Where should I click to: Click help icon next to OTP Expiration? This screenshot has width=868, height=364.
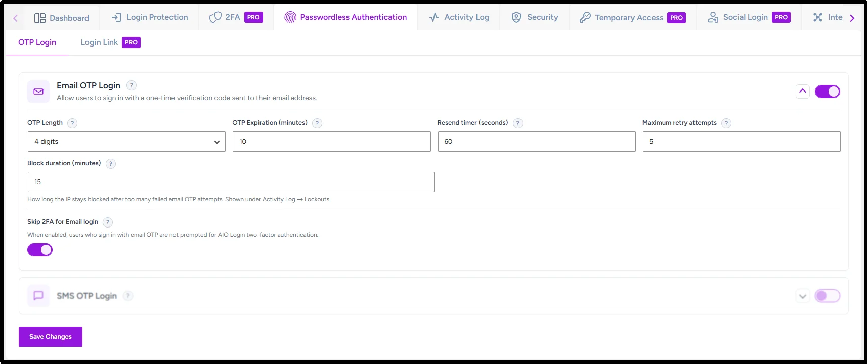(317, 123)
